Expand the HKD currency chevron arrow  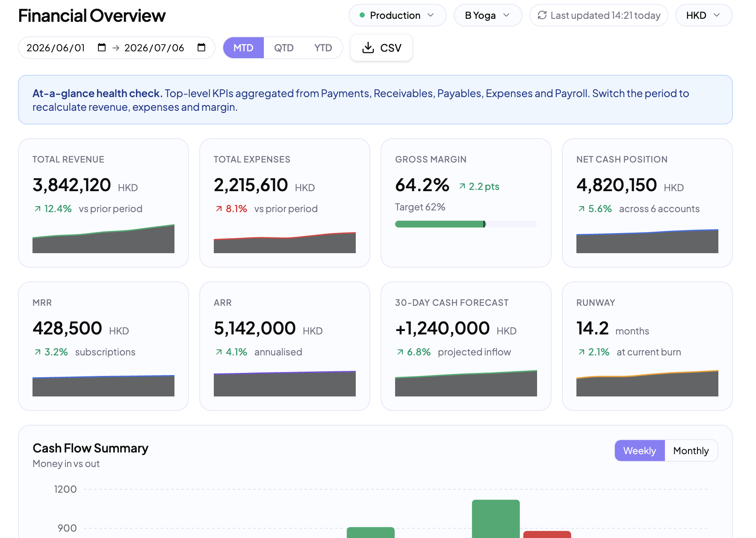[717, 15]
